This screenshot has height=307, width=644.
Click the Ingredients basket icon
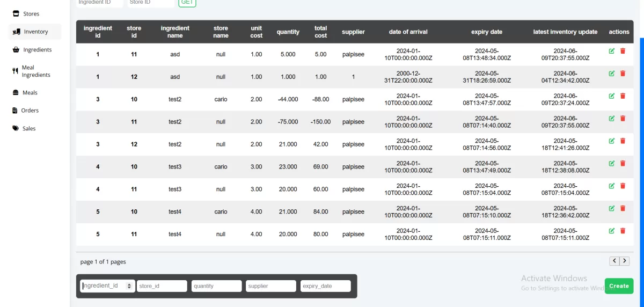[x=16, y=49]
